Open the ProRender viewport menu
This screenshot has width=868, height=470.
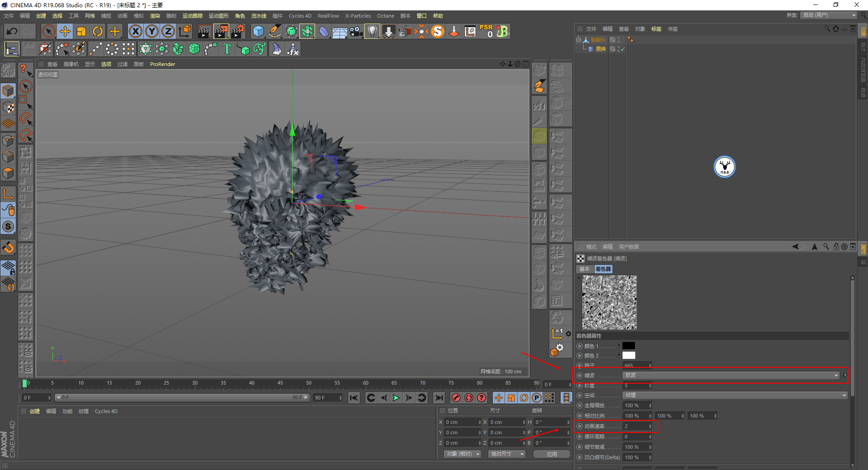(162, 64)
